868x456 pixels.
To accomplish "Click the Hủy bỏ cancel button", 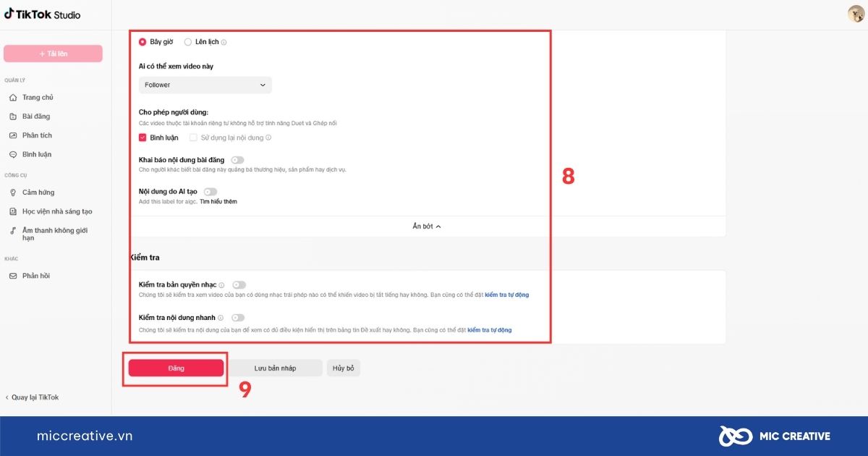I will 344,368.
